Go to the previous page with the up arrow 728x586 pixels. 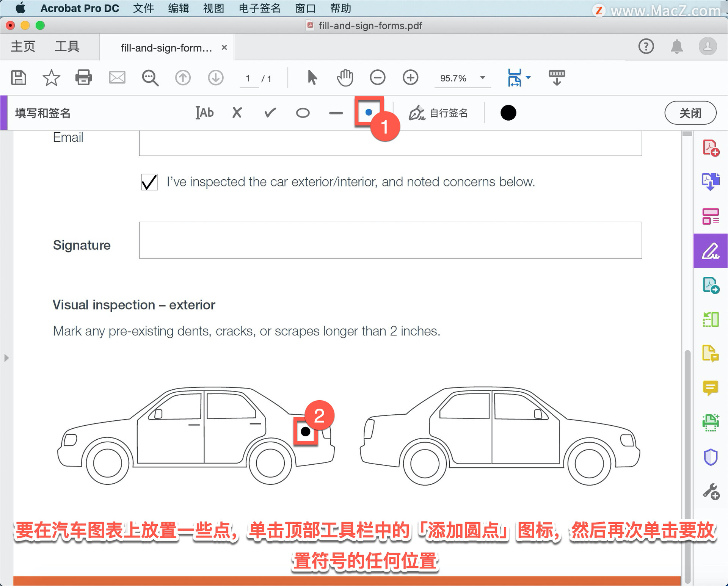click(183, 78)
